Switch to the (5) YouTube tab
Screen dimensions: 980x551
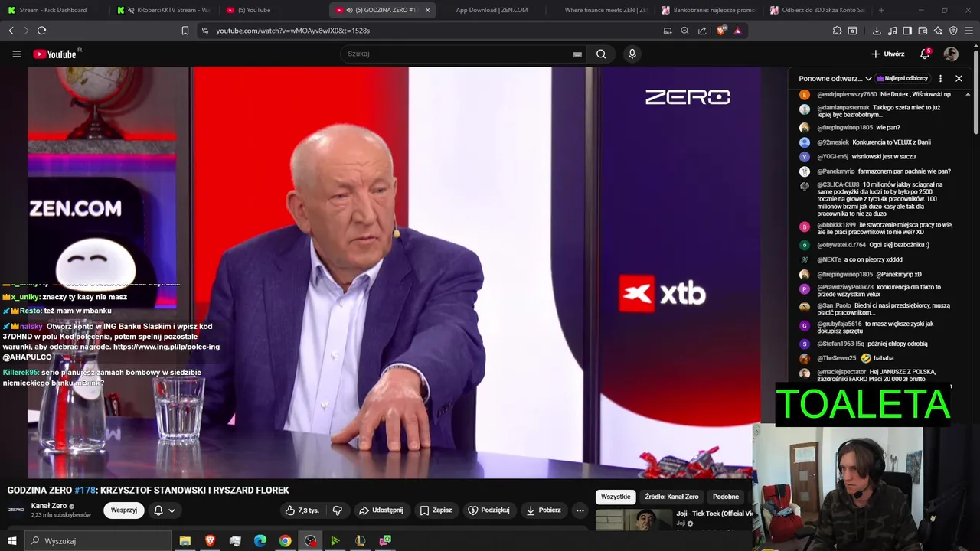273,10
